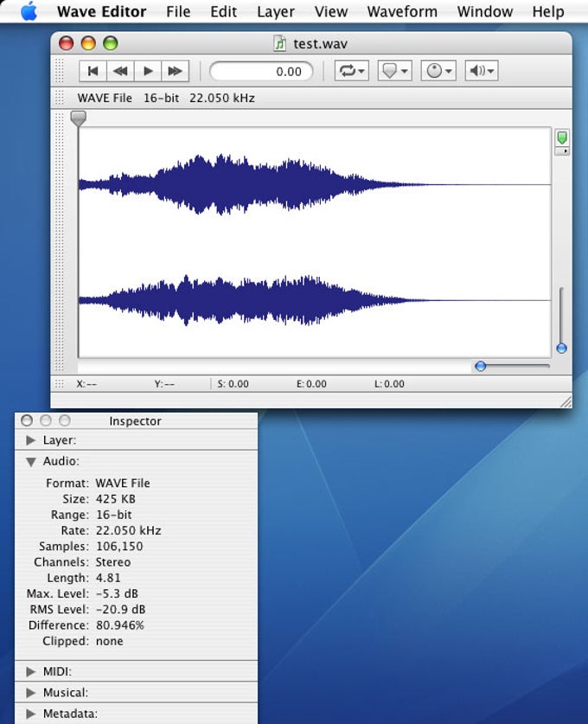Click the rewind button
The image size is (588, 724).
coord(120,71)
